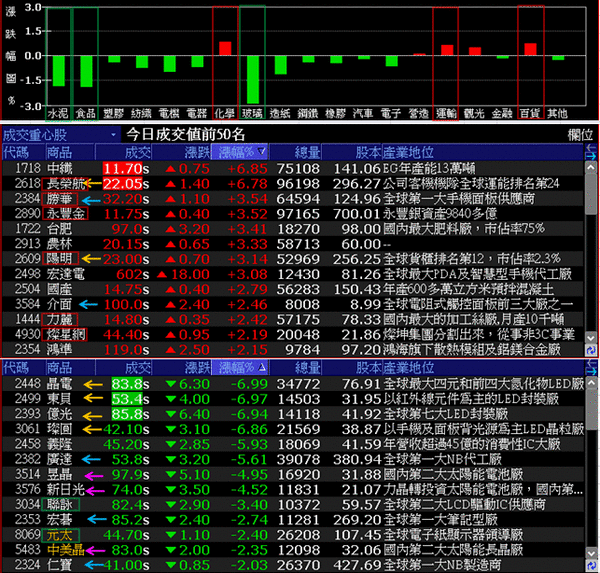Click gainers table column scroll-left arrow icon
This screenshot has width=600, height=573.
click(x=591, y=148)
